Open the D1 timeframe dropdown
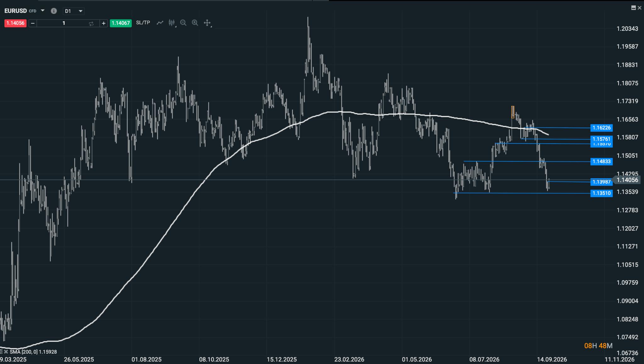 click(x=74, y=11)
